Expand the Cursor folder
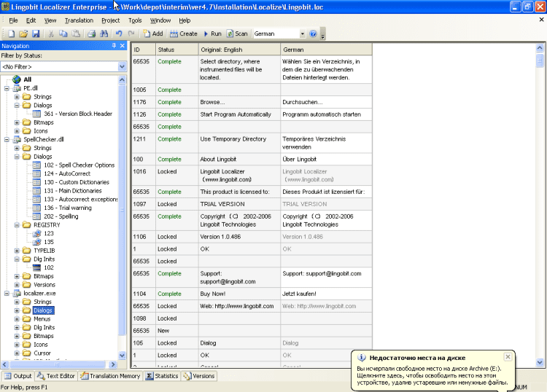 click(x=17, y=353)
